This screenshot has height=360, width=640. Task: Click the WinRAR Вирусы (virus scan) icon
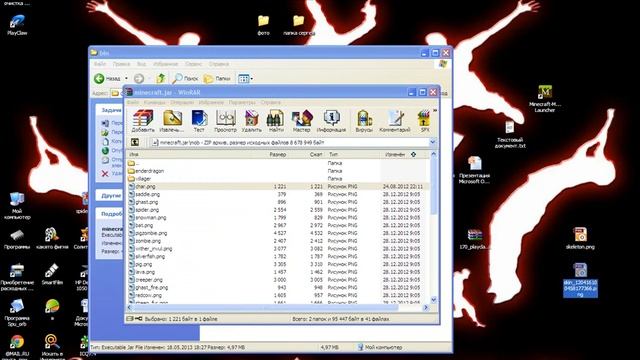pos(364,121)
